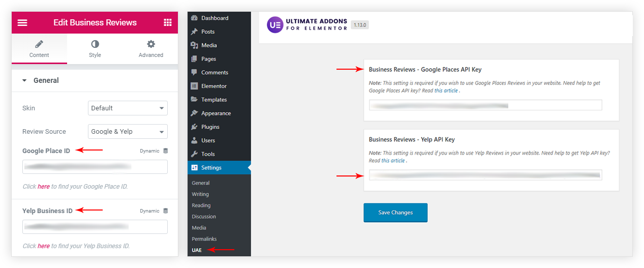Click Dynamic label beside Google Place ID
Image resolution: width=644 pixels, height=268 pixels.
[150, 151]
